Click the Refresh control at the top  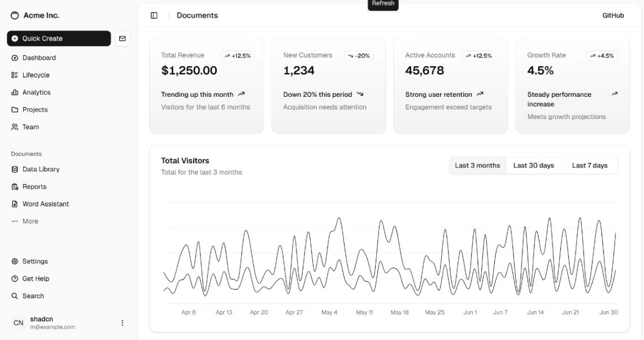[x=383, y=4]
